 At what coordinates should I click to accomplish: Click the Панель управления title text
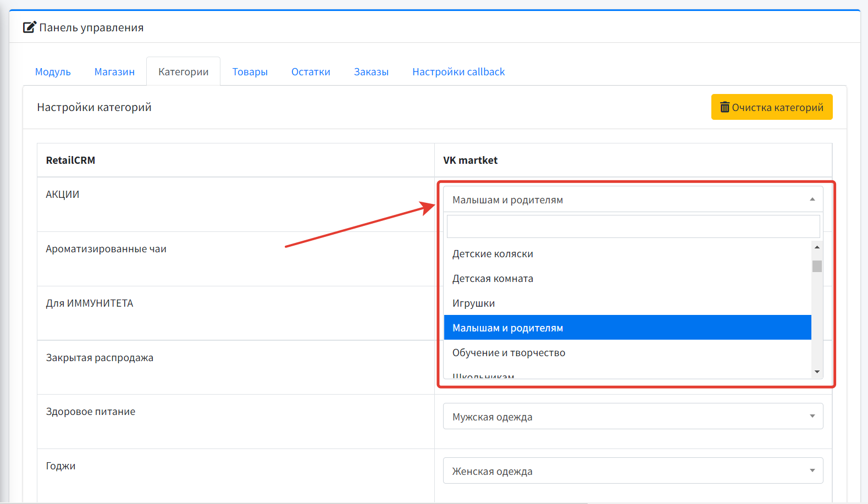(x=91, y=27)
